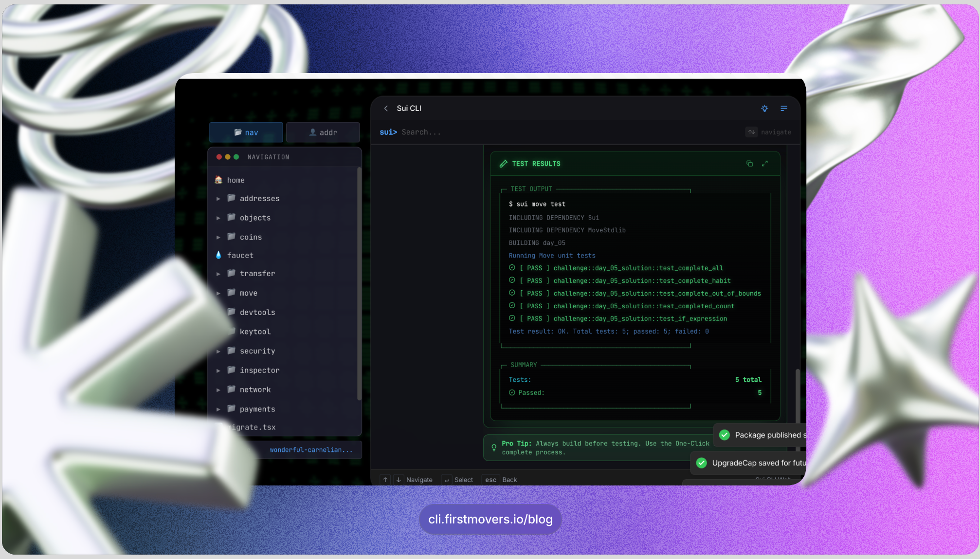Click the lightbulb tips icon
980x559 pixels.
point(764,109)
